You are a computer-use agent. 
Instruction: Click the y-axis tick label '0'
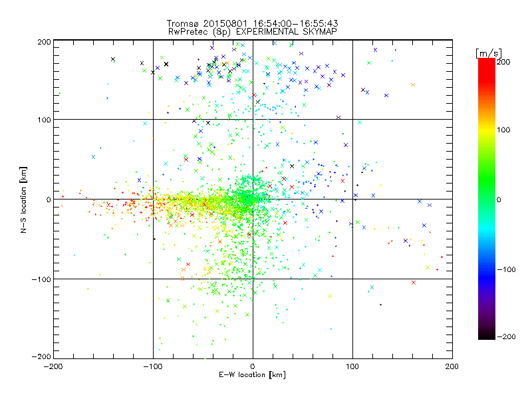tap(49, 199)
